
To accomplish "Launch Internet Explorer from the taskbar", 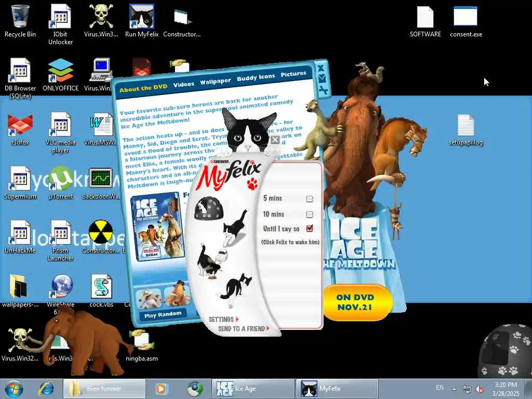I will pos(46,389).
